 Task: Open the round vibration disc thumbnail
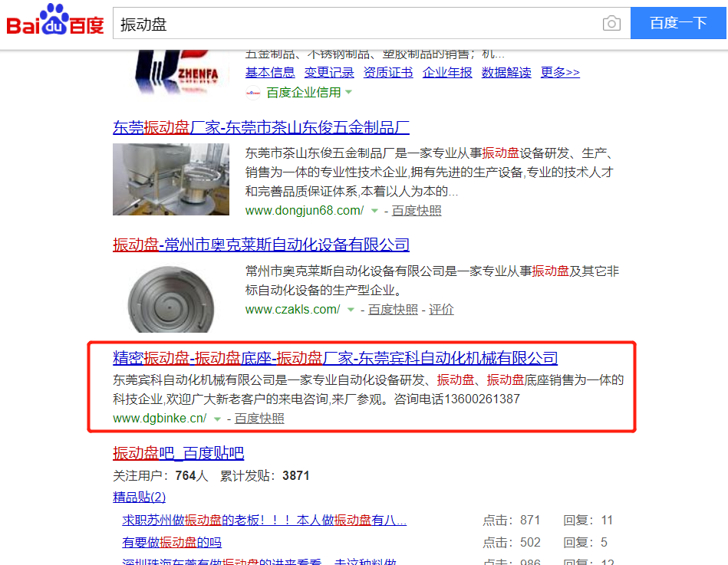(x=171, y=297)
